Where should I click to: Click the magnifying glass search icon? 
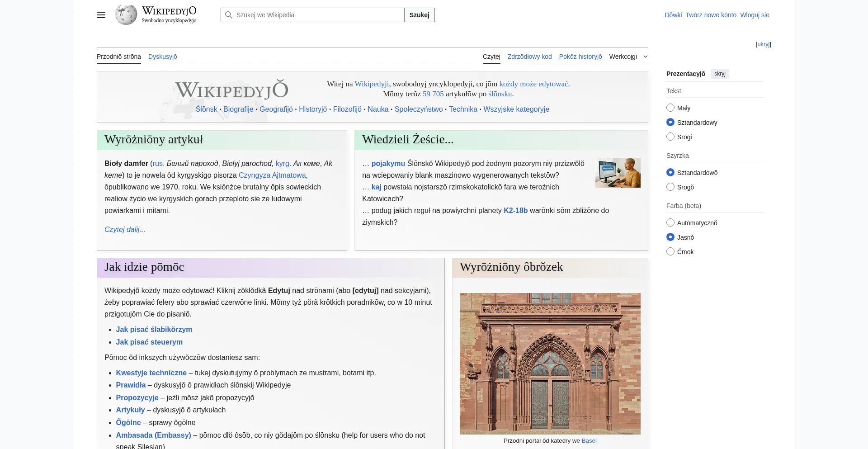pyautogui.click(x=229, y=15)
